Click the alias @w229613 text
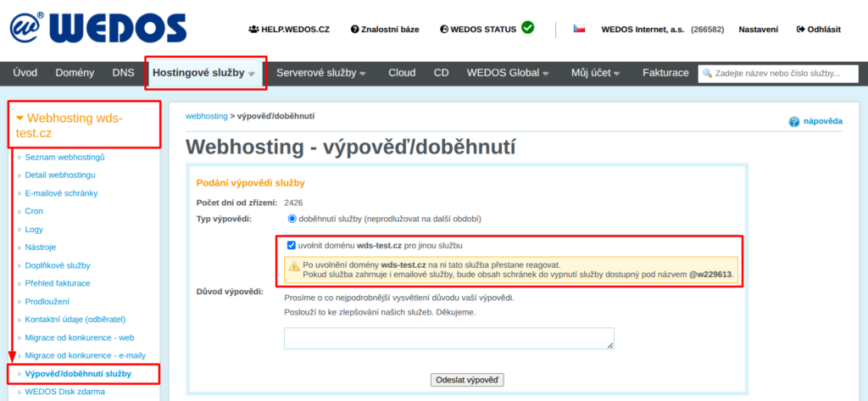The width and height of the screenshot is (868, 401). [711, 274]
